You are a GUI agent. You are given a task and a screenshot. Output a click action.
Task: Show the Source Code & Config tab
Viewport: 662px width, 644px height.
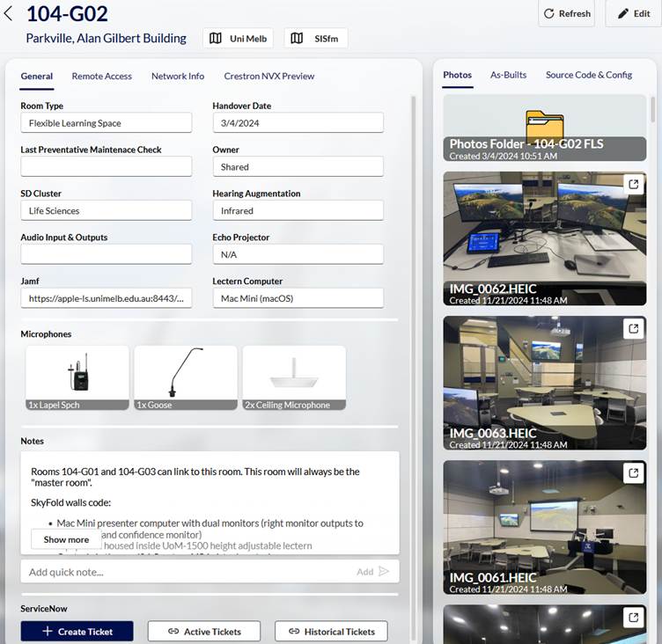pyautogui.click(x=588, y=75)
